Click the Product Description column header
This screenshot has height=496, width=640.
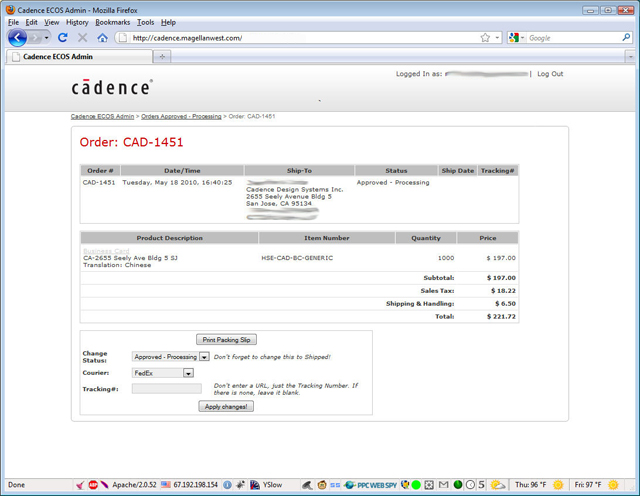[x=169, y=238]
